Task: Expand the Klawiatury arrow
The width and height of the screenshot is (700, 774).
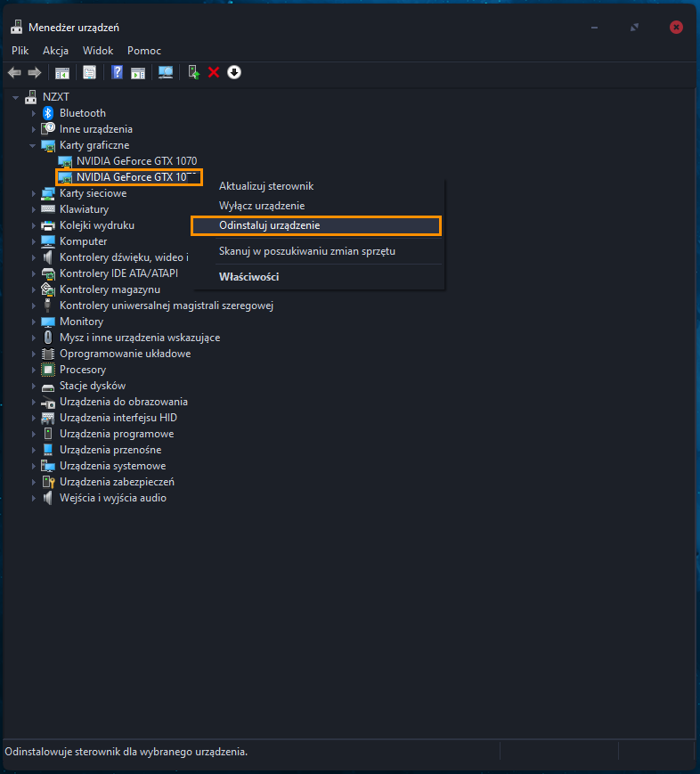Action: (34, 209)
